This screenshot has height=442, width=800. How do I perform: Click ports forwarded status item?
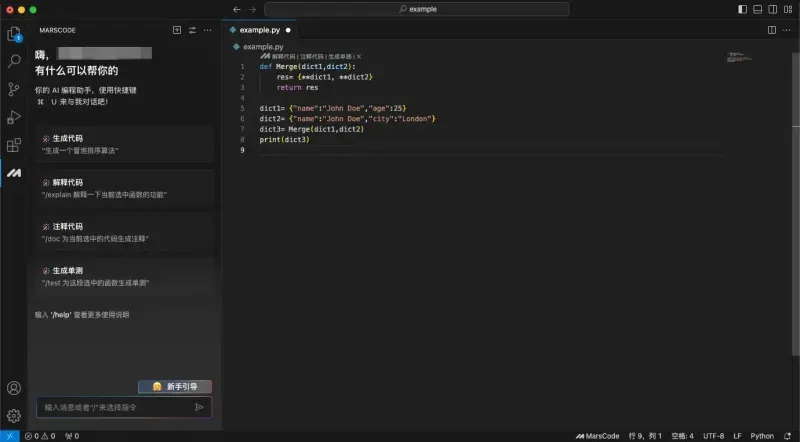pos(72,436)
